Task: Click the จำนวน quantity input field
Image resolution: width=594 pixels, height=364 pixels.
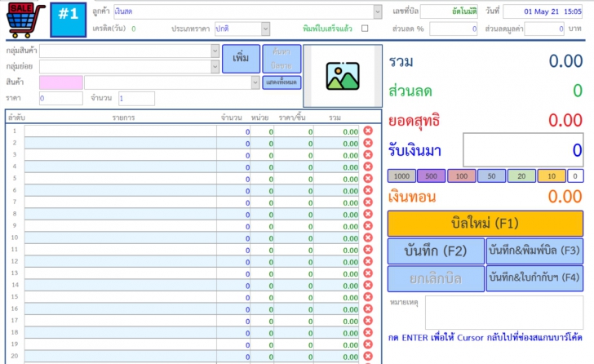Action: click(136, 99)
